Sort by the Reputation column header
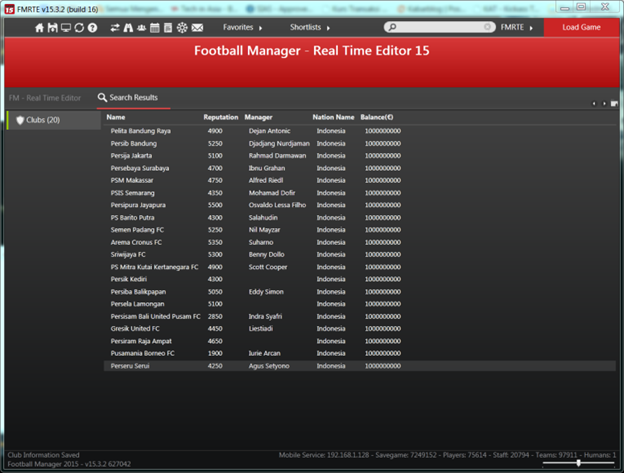 [220, 117]
